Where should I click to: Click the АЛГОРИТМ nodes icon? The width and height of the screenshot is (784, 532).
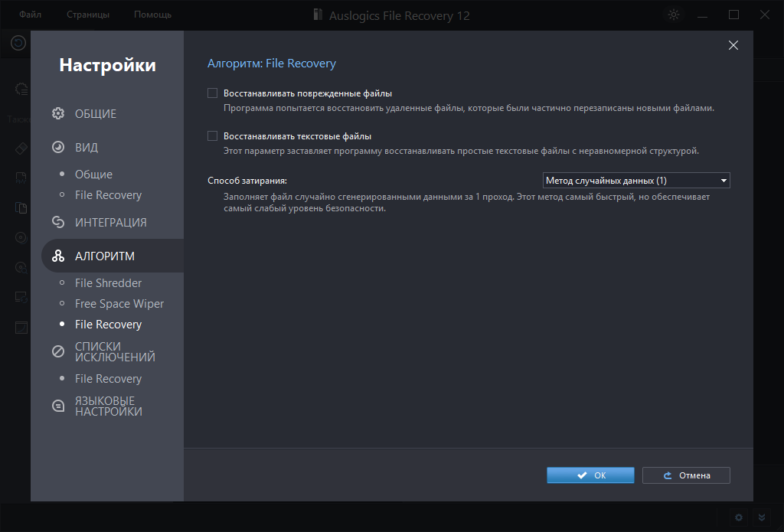(x=58, y=256)
